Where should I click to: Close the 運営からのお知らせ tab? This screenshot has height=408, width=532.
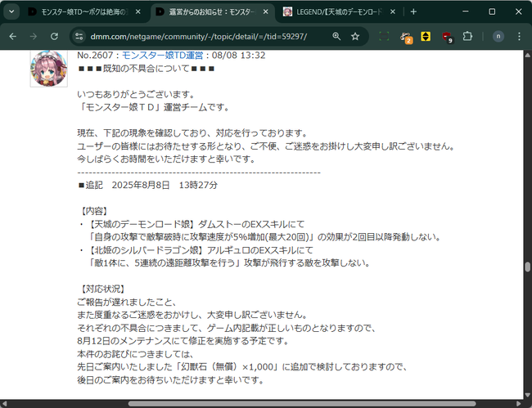pos(266,12)
